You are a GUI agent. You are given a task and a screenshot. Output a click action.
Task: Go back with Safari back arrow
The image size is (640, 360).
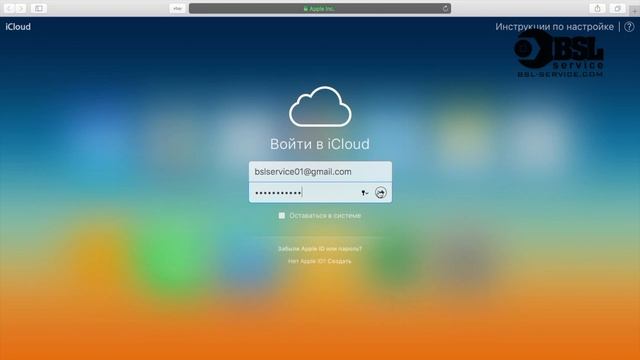[x=9, y=8]
